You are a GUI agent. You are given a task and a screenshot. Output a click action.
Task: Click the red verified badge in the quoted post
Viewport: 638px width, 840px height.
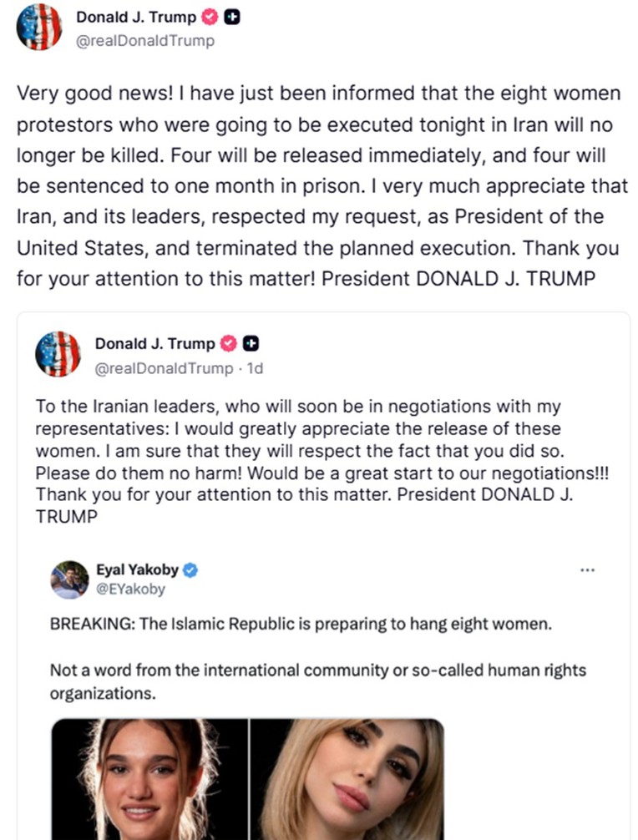tap(230, 343)
